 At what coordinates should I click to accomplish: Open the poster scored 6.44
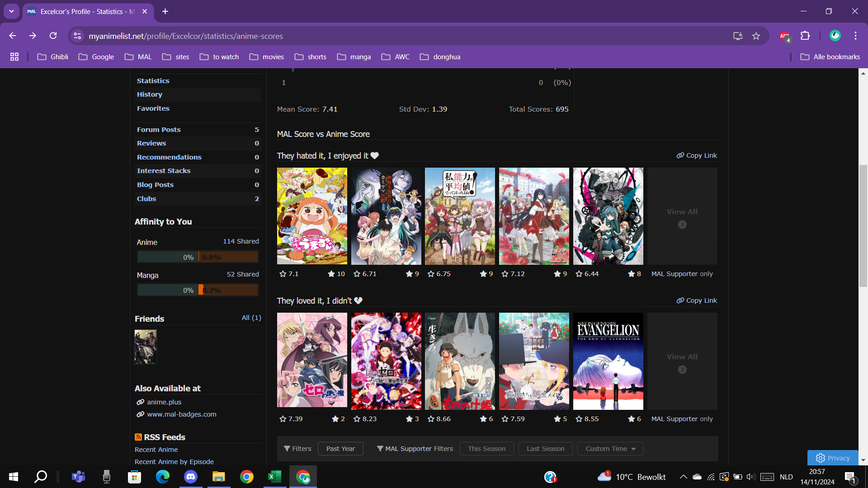608,216
